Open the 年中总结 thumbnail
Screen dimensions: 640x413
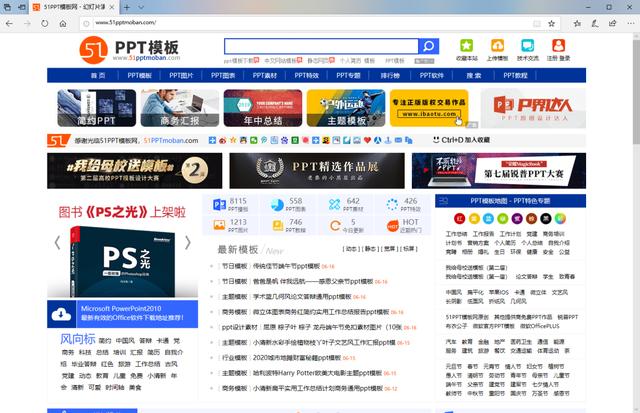tap(263, 108)
